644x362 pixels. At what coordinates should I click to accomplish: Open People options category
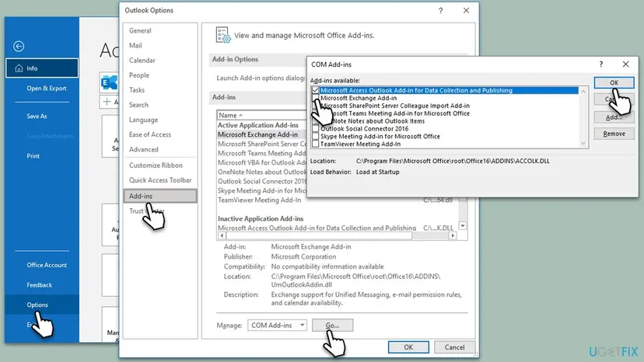[139, 75]
